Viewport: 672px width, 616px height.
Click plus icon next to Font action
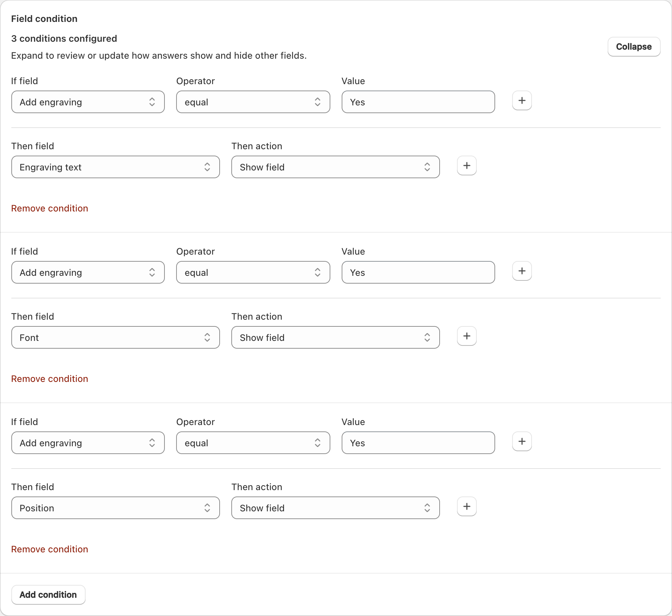coord(467,336)
